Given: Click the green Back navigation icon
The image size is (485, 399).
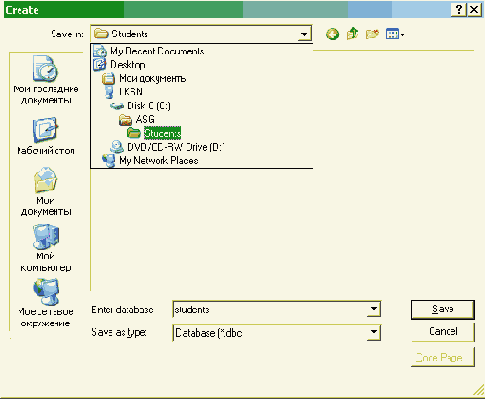Looking at the screenshot, I should pos(332,34).
